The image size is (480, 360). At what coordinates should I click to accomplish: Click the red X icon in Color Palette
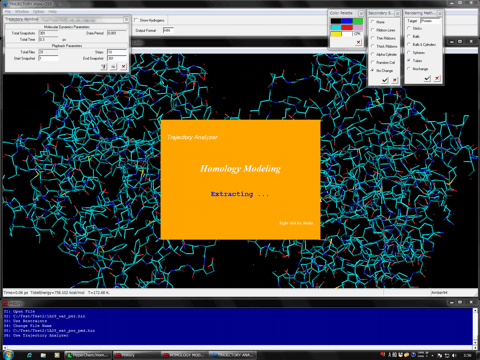tap(358, 42)
